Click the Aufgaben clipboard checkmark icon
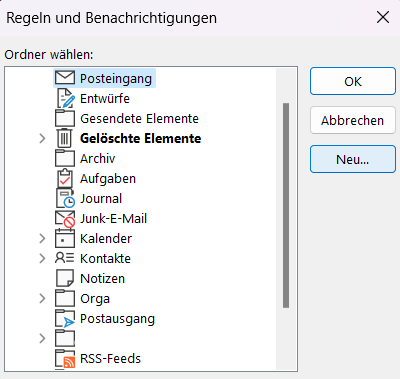Viewport: 400px width, 379px height. (x=65, y=178)
